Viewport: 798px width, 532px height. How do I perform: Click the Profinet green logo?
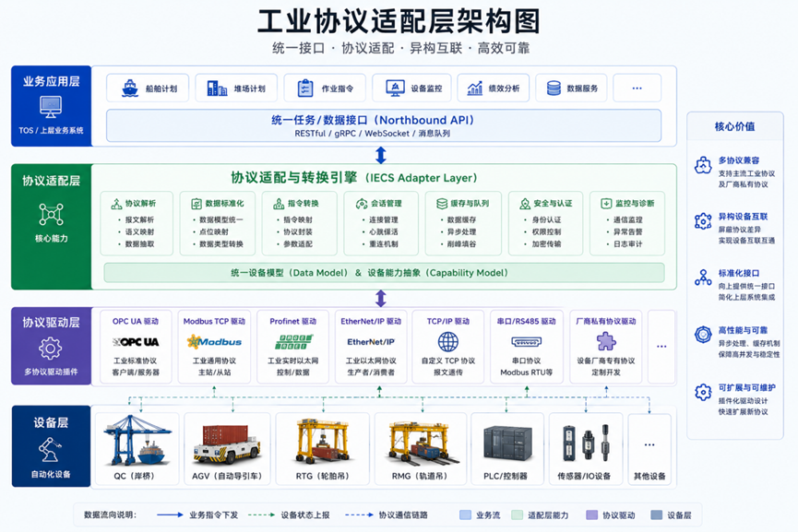click(x=293, y=342)
